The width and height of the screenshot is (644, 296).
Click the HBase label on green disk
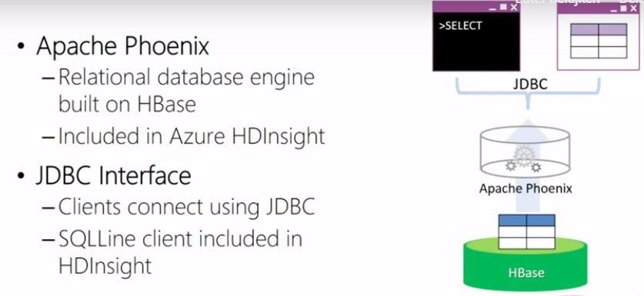coord(526,273)
